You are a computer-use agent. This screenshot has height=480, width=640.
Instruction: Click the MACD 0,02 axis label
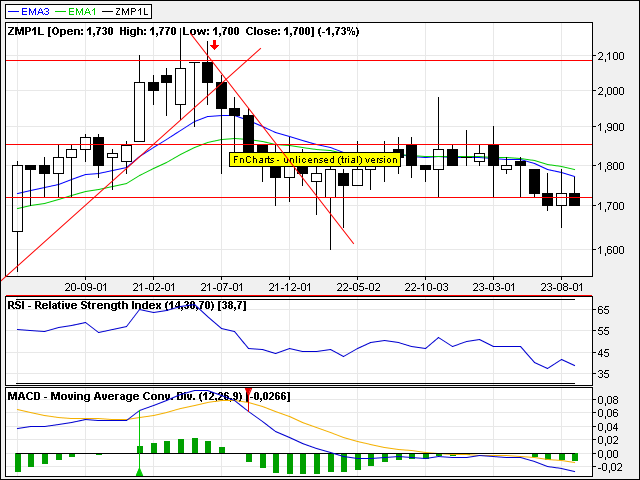tap(608, 440)
